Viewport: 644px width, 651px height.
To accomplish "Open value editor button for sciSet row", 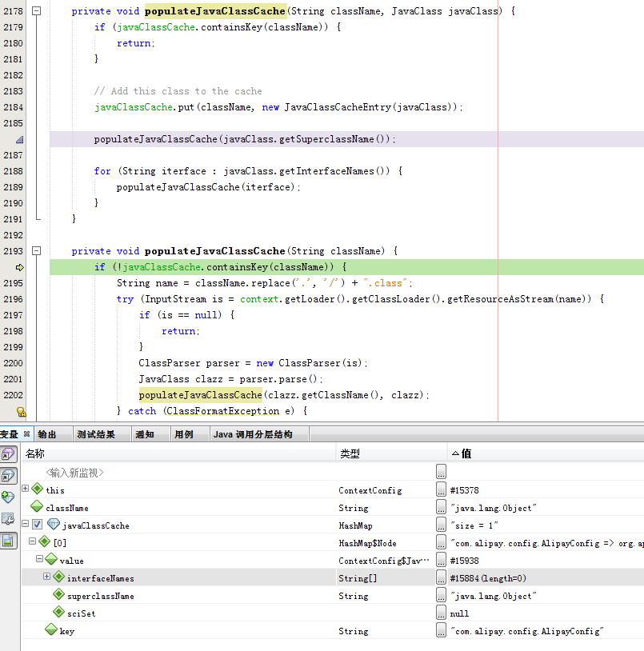I will click(441, 613).
